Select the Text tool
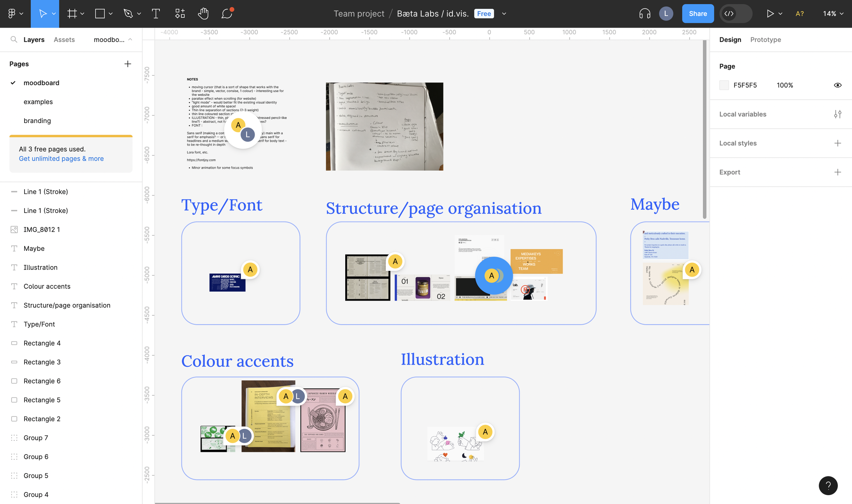The image size is (852, 504). pyautogui.click(x=156, y=14)
